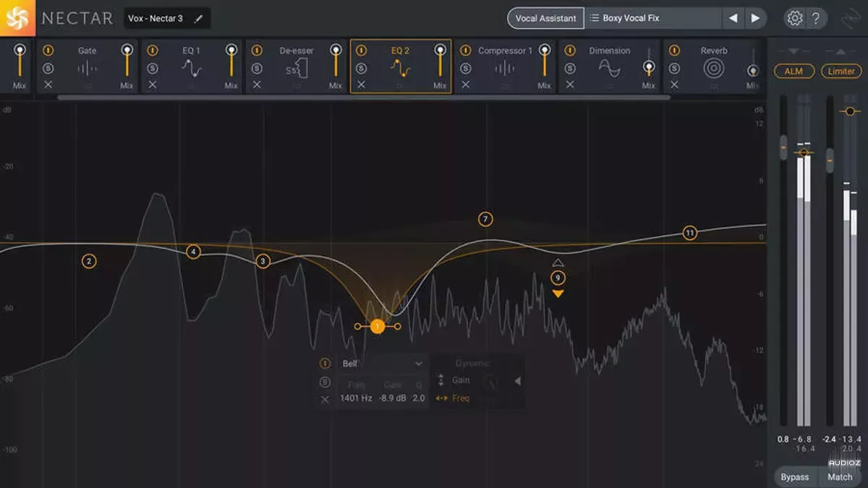Click the Bypass button

click(x=795, y=477)
